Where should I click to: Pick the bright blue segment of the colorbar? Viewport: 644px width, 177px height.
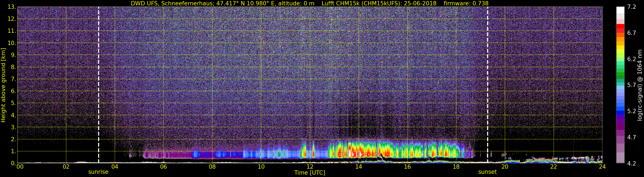620,108
